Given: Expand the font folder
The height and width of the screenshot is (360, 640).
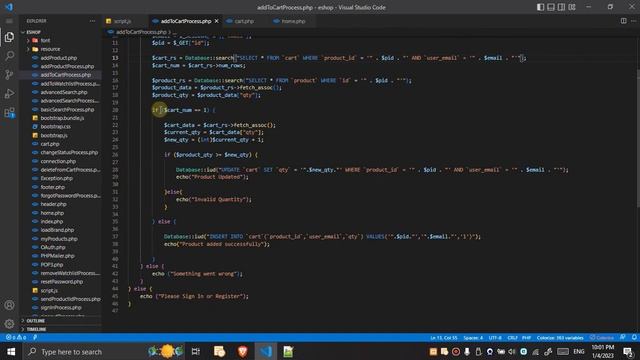Looking at the screenshot, I should pos(45,40).
